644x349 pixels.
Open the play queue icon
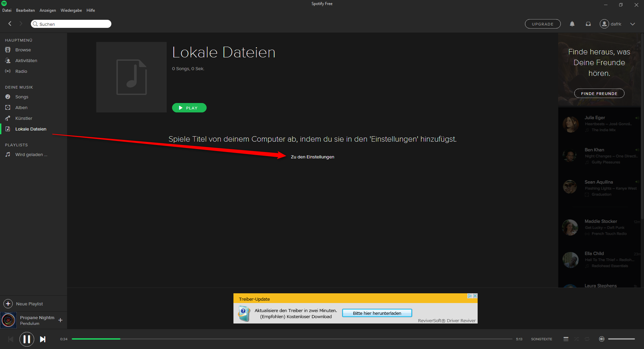click(x=566, y=339)
